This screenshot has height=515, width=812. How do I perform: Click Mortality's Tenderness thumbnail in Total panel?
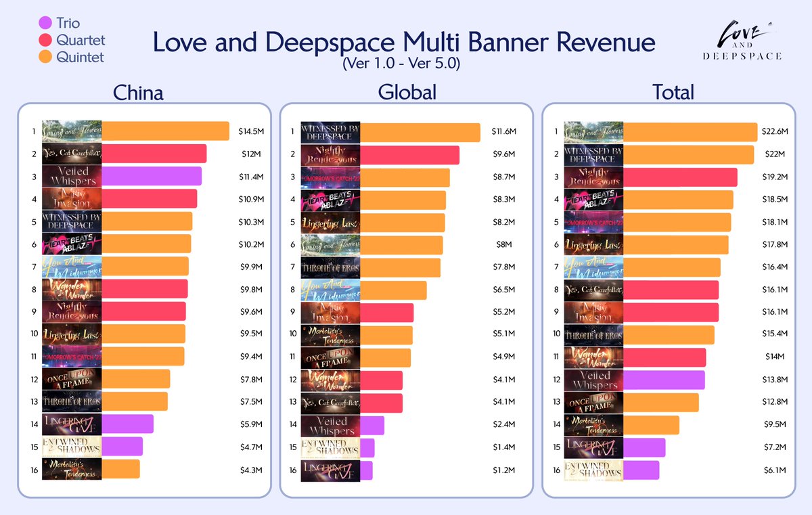point(593,425)
